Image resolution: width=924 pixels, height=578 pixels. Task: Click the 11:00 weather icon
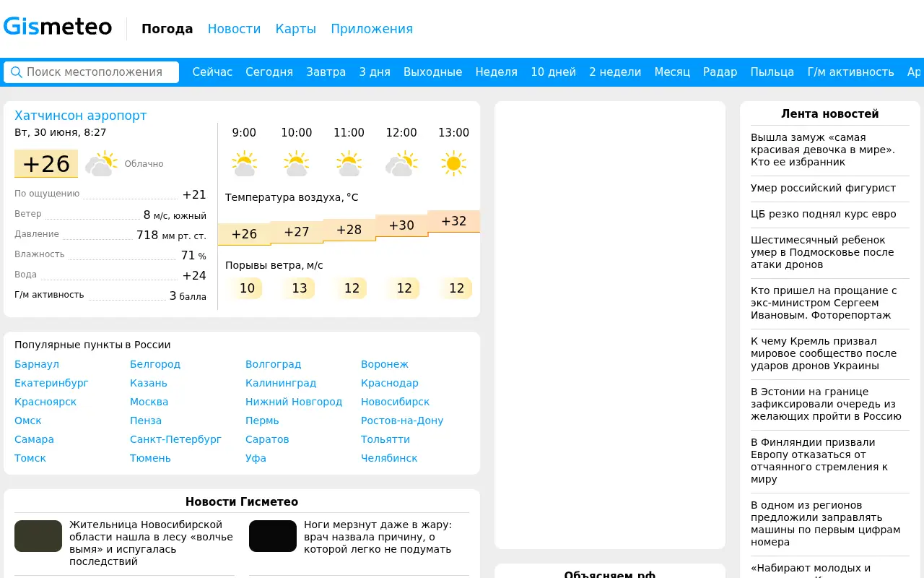(349, 164)
